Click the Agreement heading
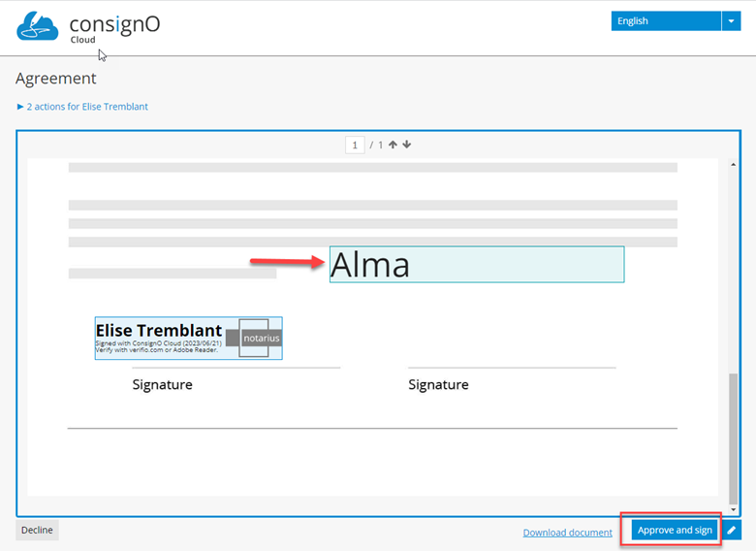 coord(56,79)
